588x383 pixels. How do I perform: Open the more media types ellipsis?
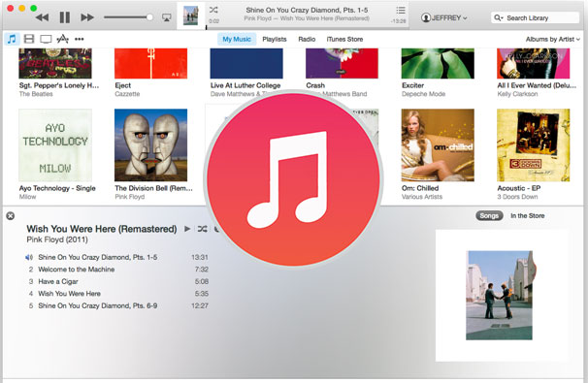[80, 39]
